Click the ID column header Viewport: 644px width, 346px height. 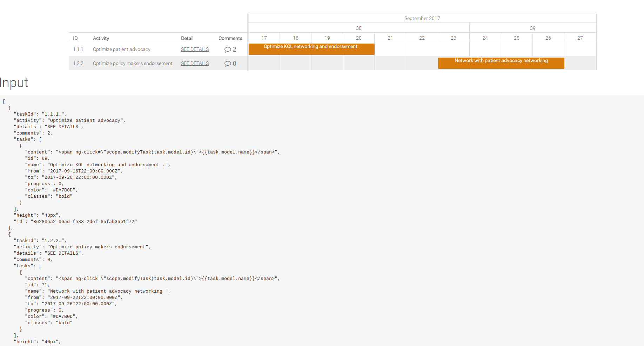[75, 38]
